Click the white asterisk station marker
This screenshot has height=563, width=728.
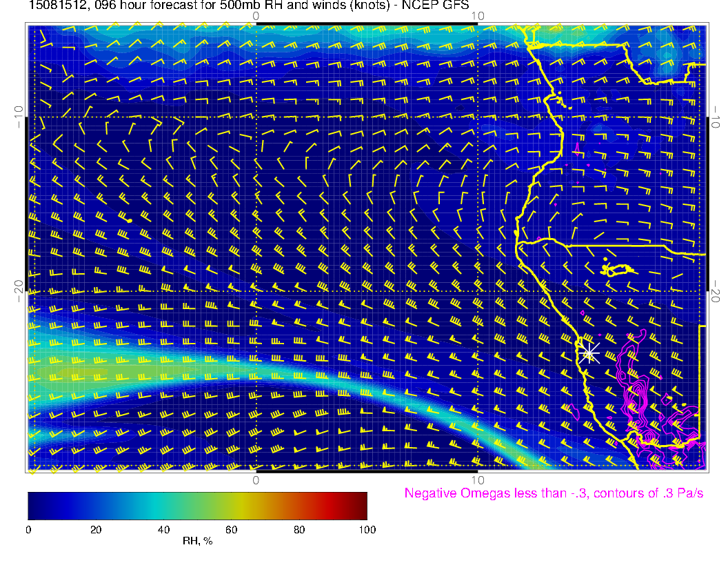coord(589,353)
